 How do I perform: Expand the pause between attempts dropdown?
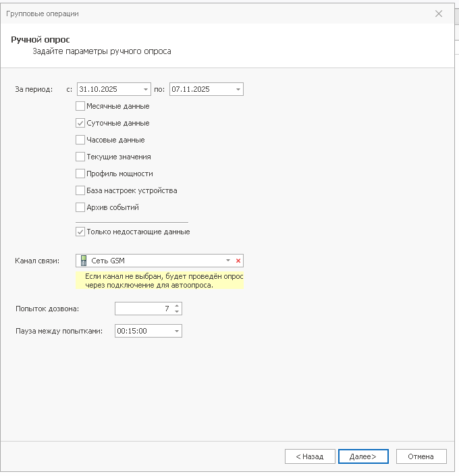tap(177, 332)
